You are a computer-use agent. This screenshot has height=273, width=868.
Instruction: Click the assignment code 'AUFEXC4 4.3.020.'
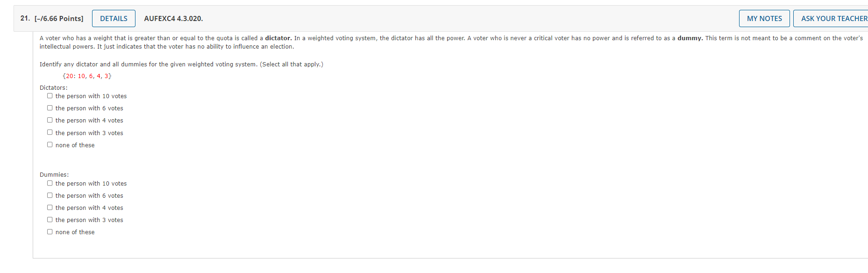pos(173,18)
